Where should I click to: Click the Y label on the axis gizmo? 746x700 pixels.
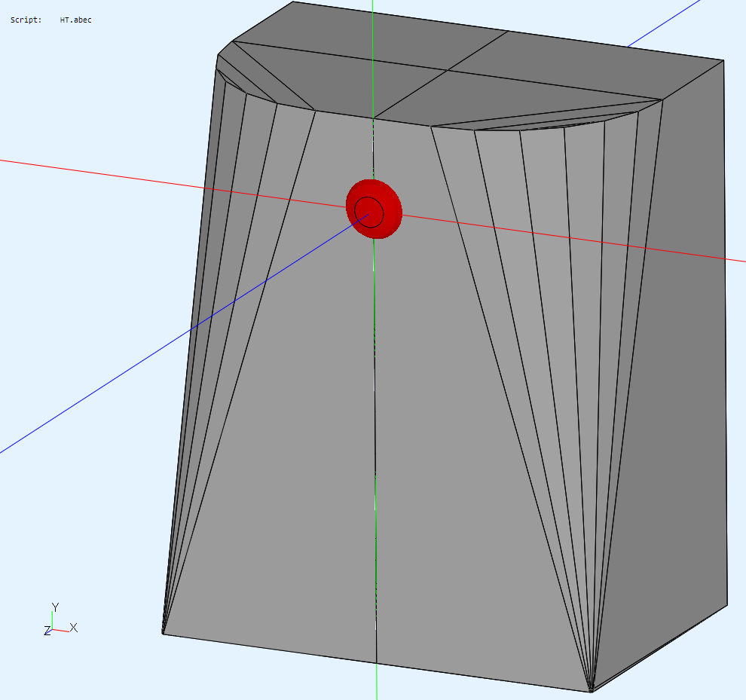click(x=55, y=607)
